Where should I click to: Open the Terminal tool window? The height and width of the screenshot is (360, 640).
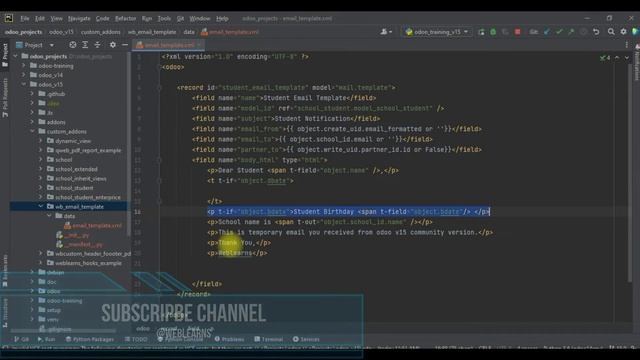269,339
